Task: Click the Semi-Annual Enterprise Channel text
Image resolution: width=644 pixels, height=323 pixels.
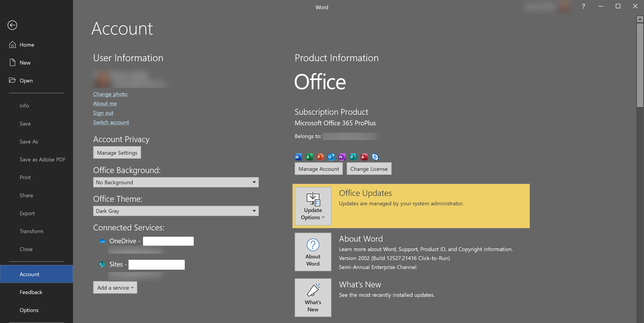Action: click(378, 267)
